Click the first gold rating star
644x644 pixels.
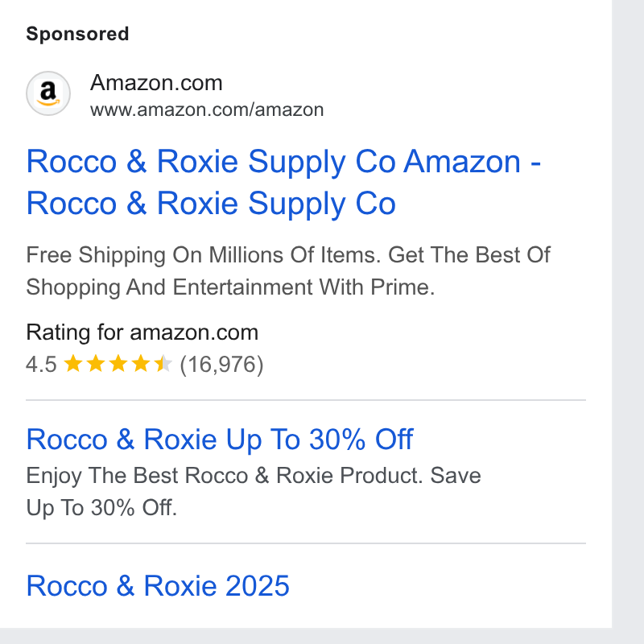pos(73,364)
